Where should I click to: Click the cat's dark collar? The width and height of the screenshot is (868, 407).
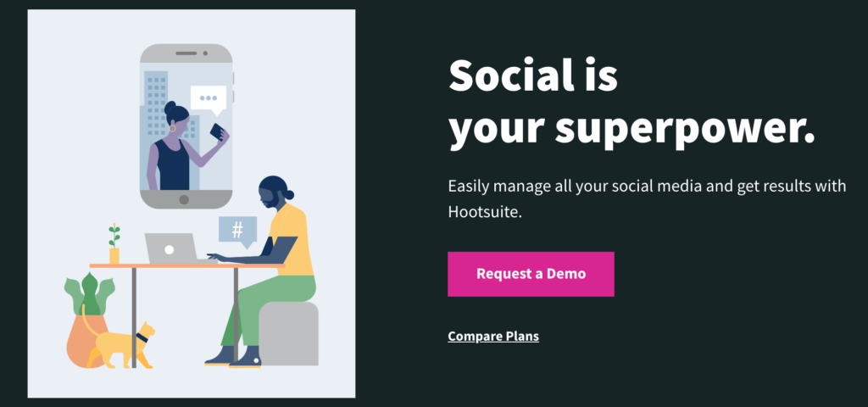142,337
